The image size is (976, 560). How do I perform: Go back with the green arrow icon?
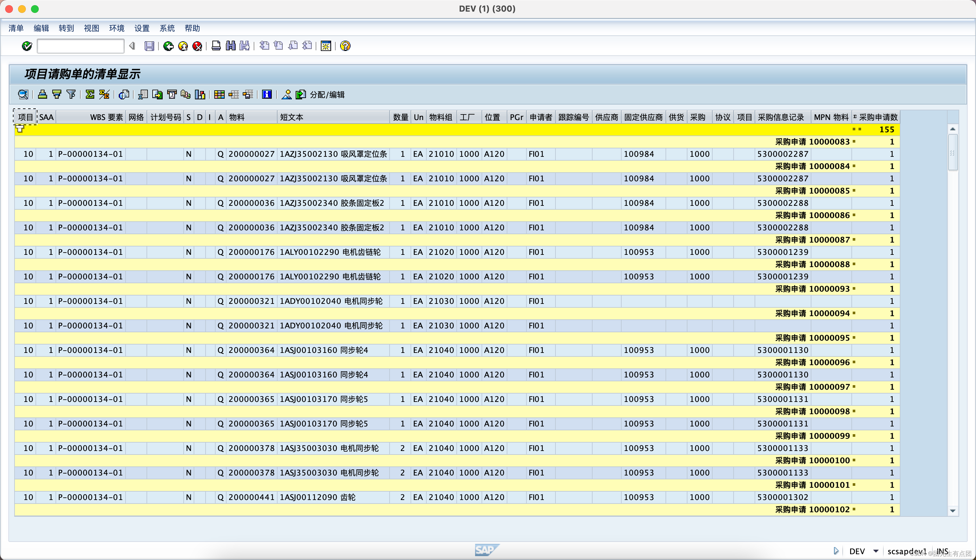168,45
